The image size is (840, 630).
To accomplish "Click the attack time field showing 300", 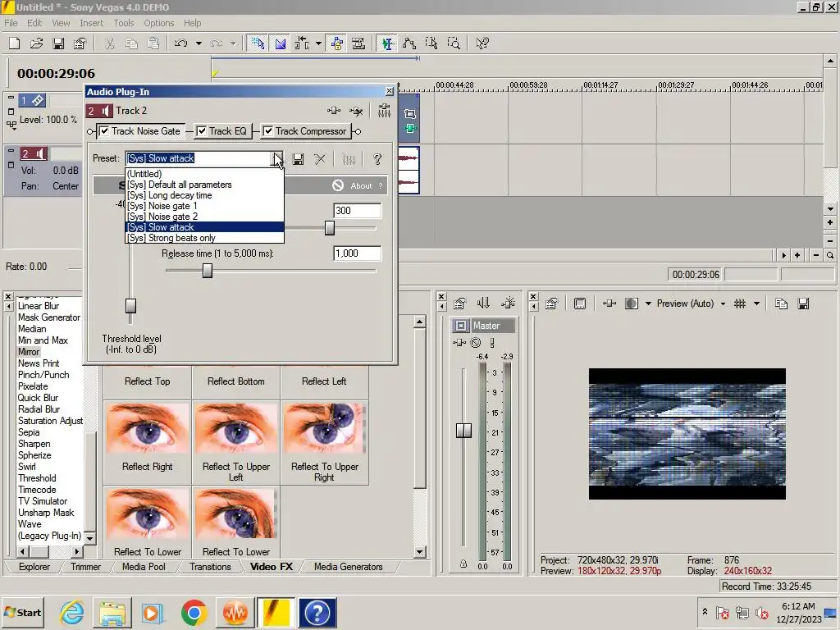I will (x=358, y=211).
